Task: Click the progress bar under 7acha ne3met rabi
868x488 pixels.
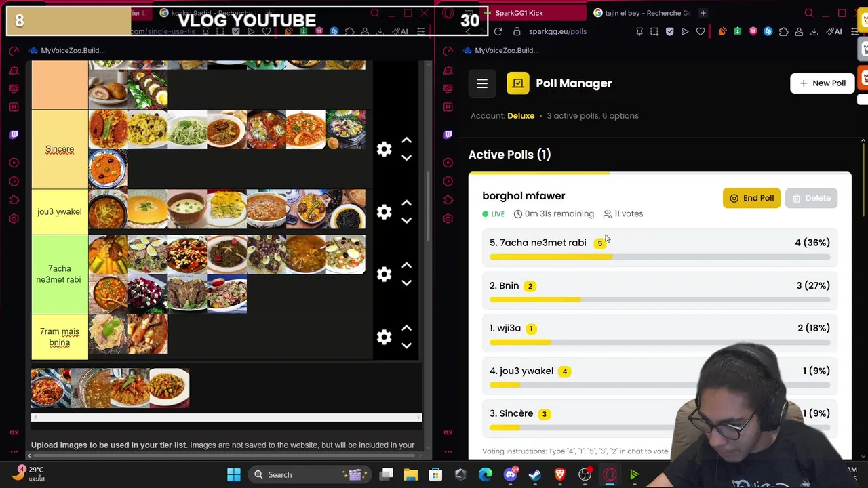Action: (x=660, y=257)
